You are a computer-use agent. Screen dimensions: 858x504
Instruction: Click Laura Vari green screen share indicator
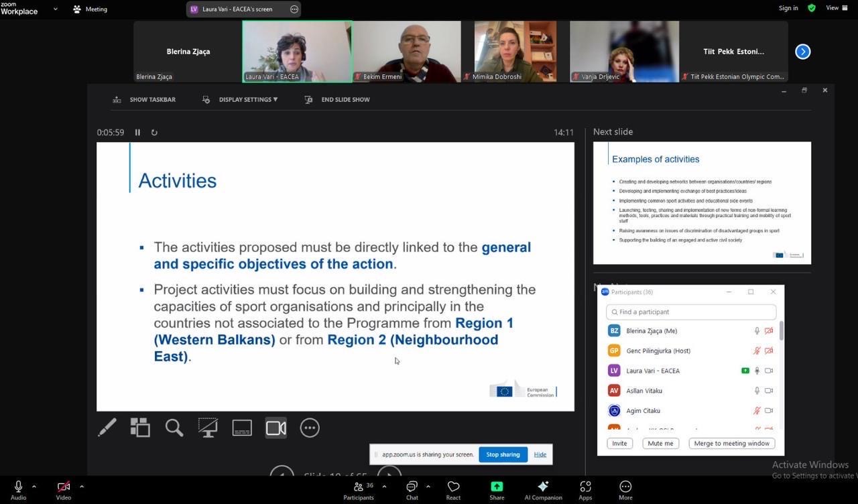(745, 371)
